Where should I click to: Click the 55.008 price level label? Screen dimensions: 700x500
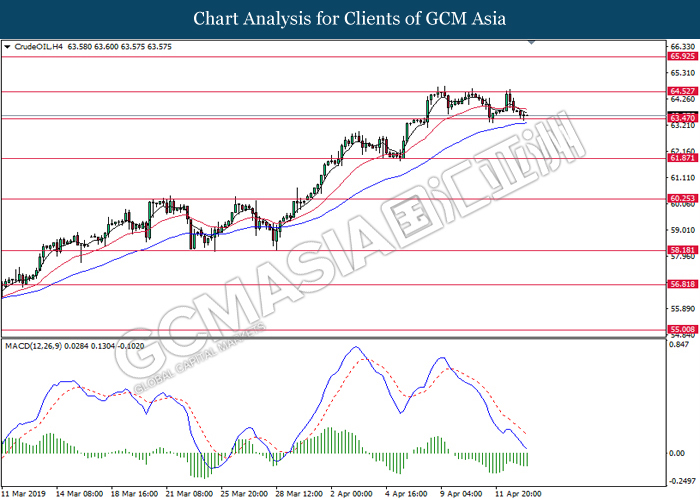point(683,329)
